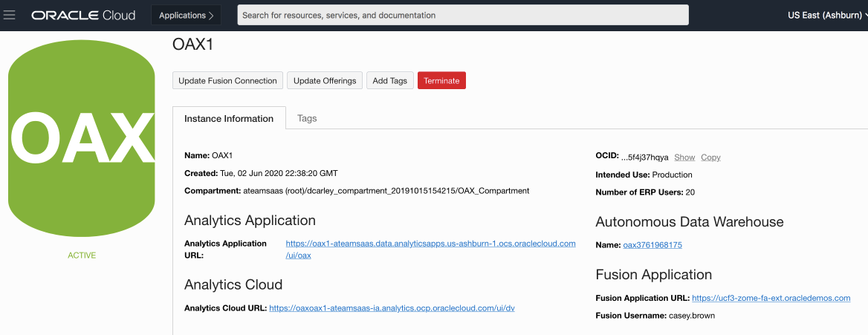Viewport: 868px width, 335px height.
Task: Copy the OCID to clipboard
Action: pyautogui.click(x=710, y=157)
